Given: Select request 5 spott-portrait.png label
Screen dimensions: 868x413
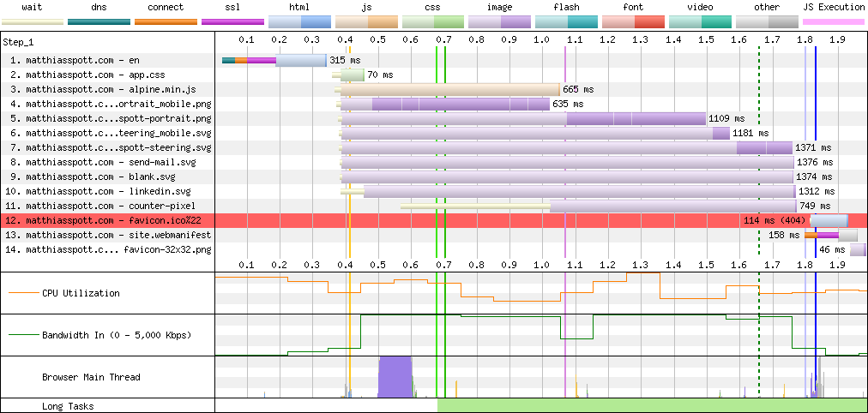Looking at the screenshot, I should point(111,118).
